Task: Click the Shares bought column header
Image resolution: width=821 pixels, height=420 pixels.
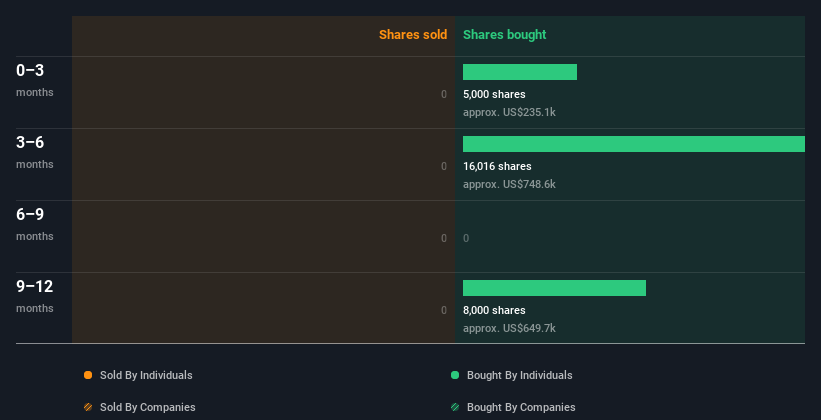Action: pos(505,35)
